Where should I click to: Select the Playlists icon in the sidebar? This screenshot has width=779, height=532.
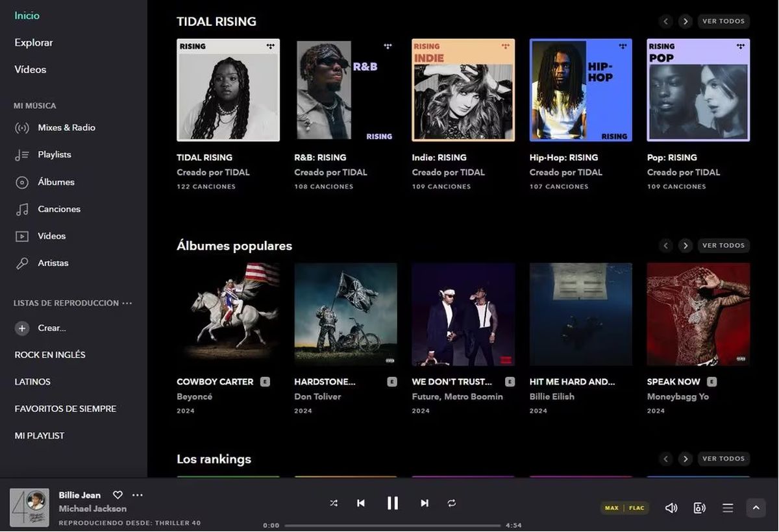point(21,154)
